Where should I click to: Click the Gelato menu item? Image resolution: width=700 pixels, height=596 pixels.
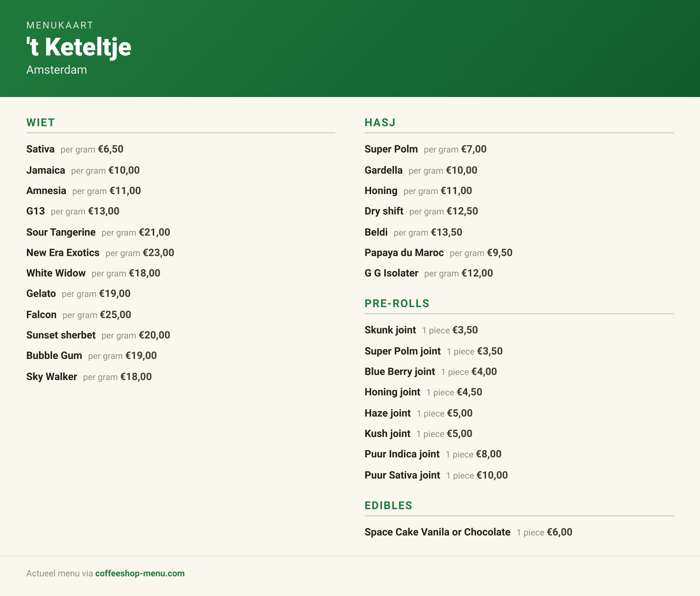(x=41, y=294)
